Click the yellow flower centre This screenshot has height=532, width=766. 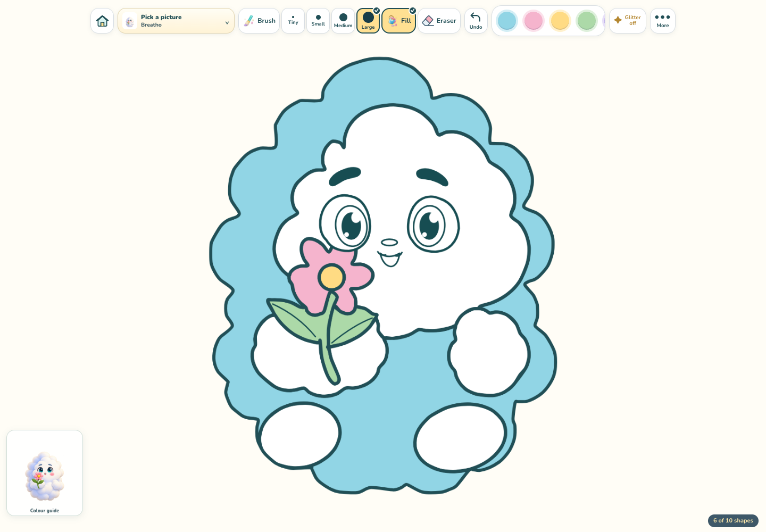(x=332, y=277)
